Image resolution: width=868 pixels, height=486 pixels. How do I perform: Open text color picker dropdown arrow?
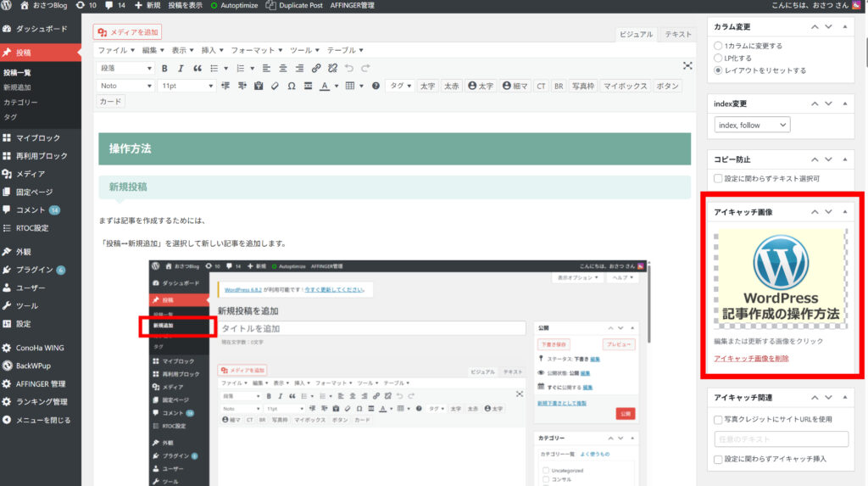(x=337, y=86)
